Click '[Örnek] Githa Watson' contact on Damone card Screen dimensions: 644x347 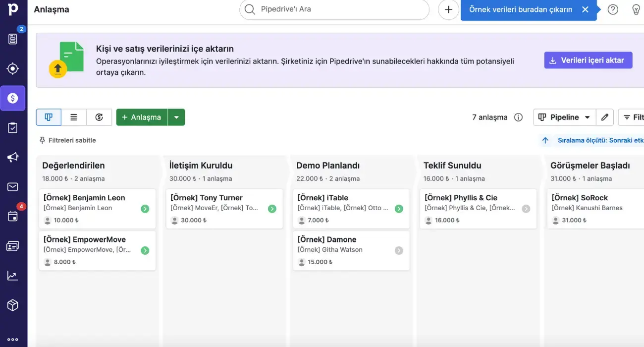[x=330, y=250]
